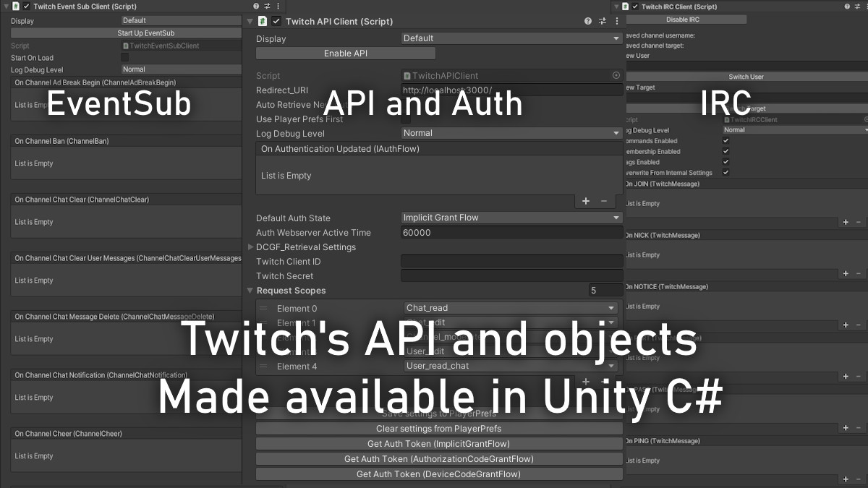The width and height of the screenshot is (868, 488).
Task: Click drag handle of Element 4
Action: pyautogui.click(x=263, y=367)
